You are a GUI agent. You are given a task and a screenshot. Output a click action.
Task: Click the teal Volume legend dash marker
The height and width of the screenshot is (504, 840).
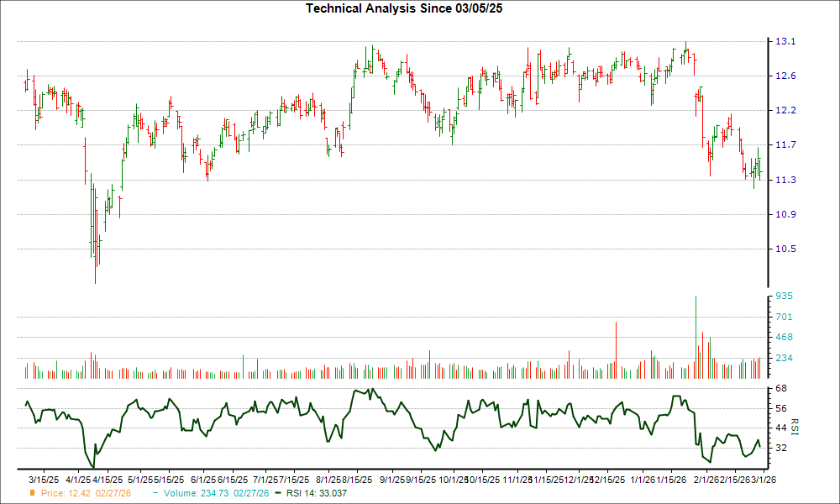pos(155,495)
